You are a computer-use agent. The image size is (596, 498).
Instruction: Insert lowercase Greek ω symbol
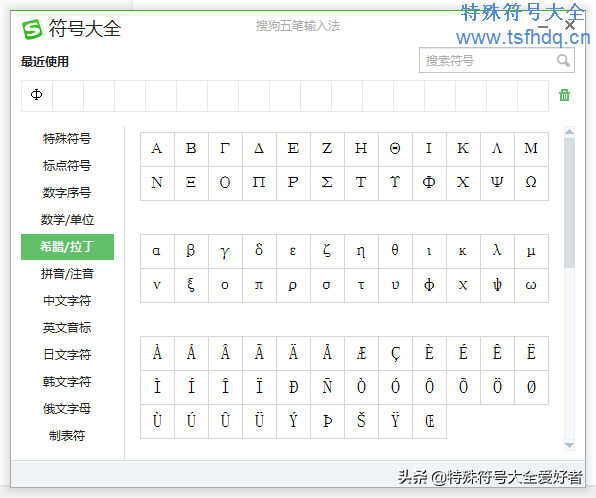point(531,285)
